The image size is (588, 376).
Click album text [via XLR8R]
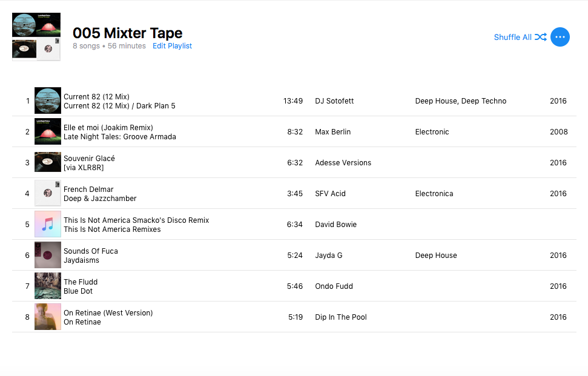pyautogui.click(x=83, y=168)
